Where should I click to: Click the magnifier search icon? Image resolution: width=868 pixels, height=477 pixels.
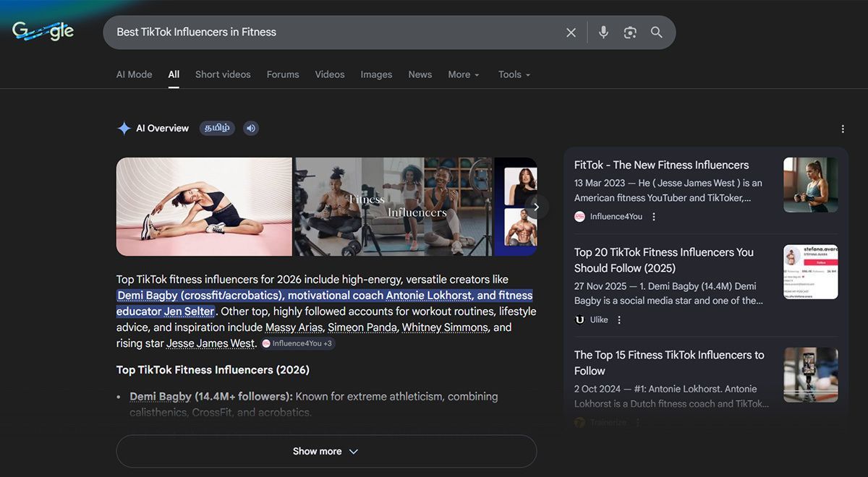point(656,33)
